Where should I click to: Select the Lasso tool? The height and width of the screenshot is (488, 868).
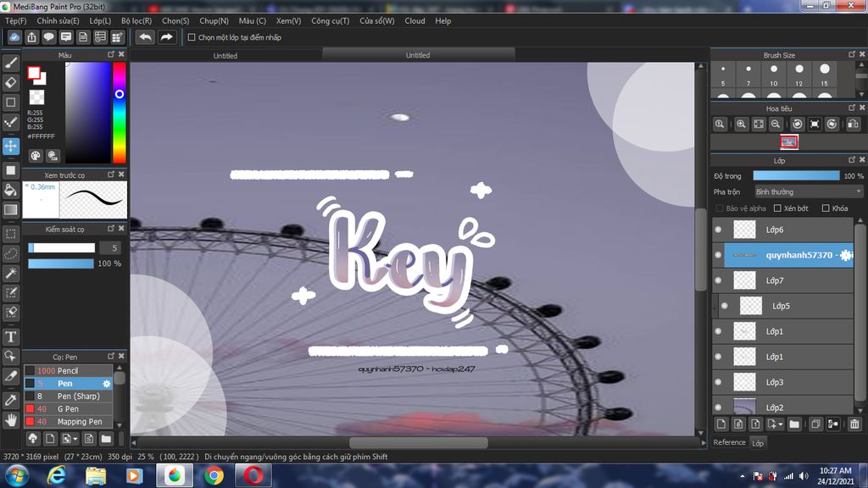(10, 253)
